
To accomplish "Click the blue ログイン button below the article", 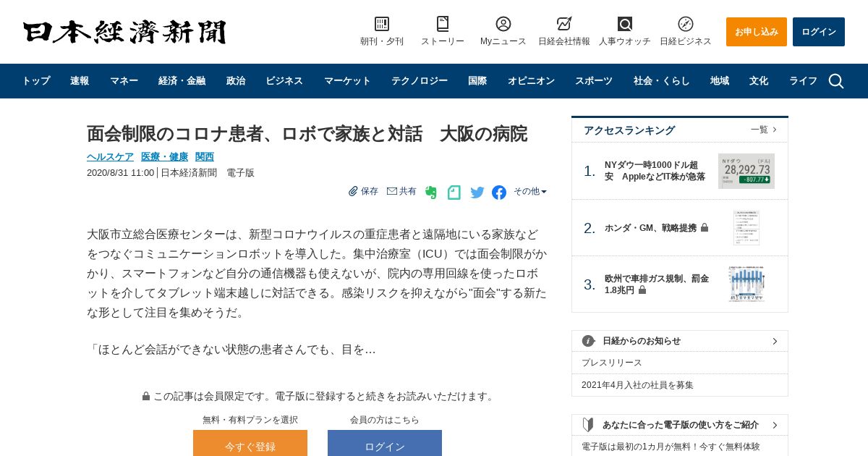I will (x=385, y=443).
